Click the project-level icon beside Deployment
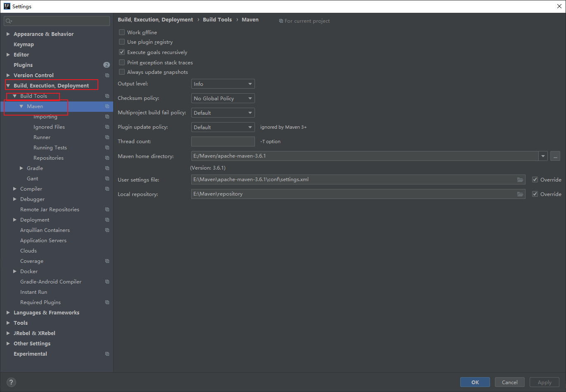This screenshot has height=392, width=566. pos(107,220)
